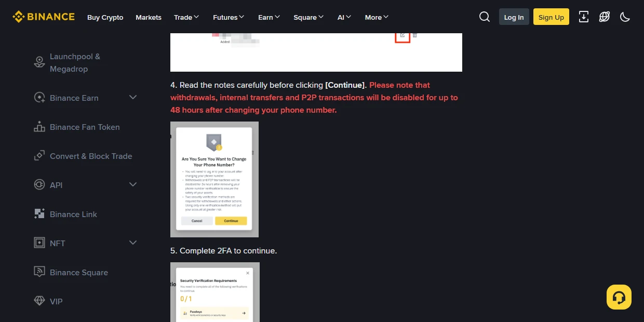
Task: Expand the Binance Earn section chevron
Action: click(133, 97)
